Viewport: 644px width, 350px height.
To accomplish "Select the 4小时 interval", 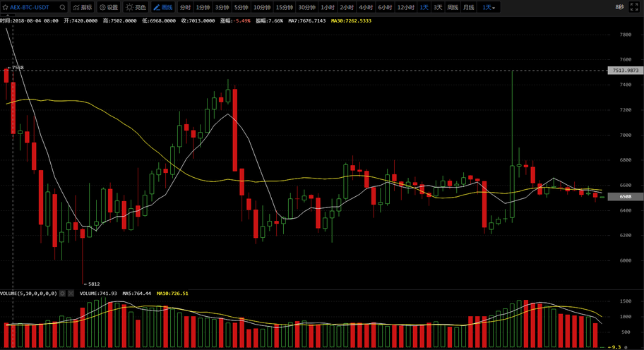I will tap(366, 7).
